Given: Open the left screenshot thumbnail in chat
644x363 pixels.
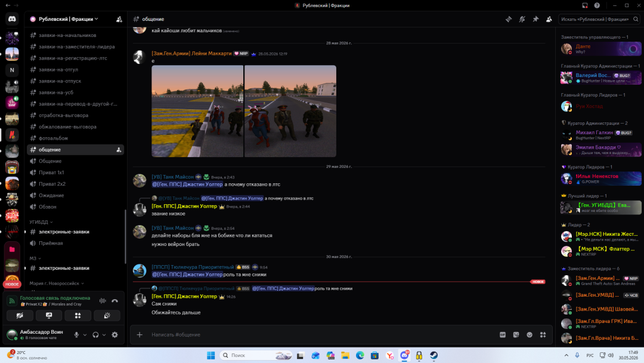Looking at the screenshot, I should [197, 111].
